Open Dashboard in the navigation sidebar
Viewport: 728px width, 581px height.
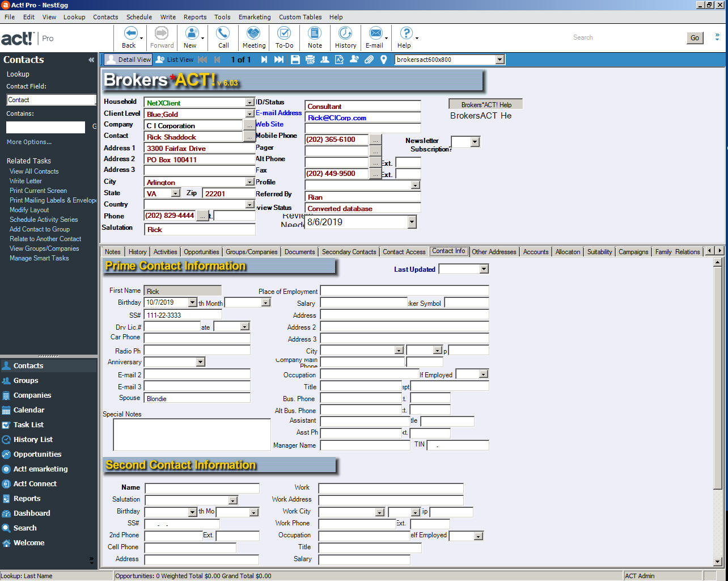point(32,513)
